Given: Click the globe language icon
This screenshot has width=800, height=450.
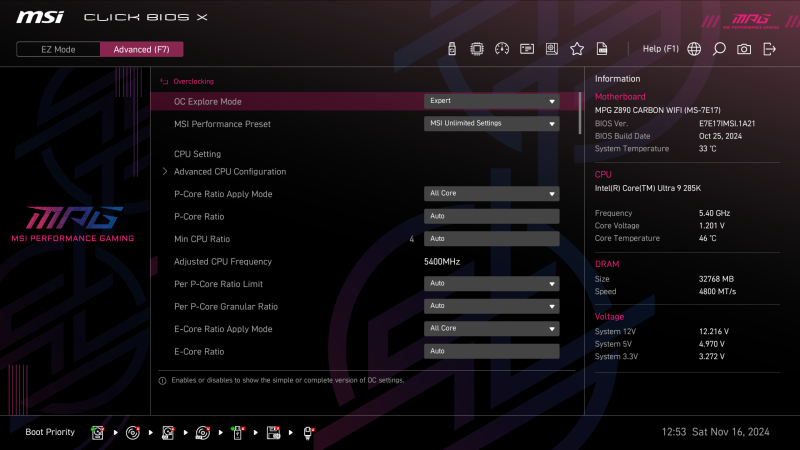Looking at the screenshot, I should [x=694, y=49].
